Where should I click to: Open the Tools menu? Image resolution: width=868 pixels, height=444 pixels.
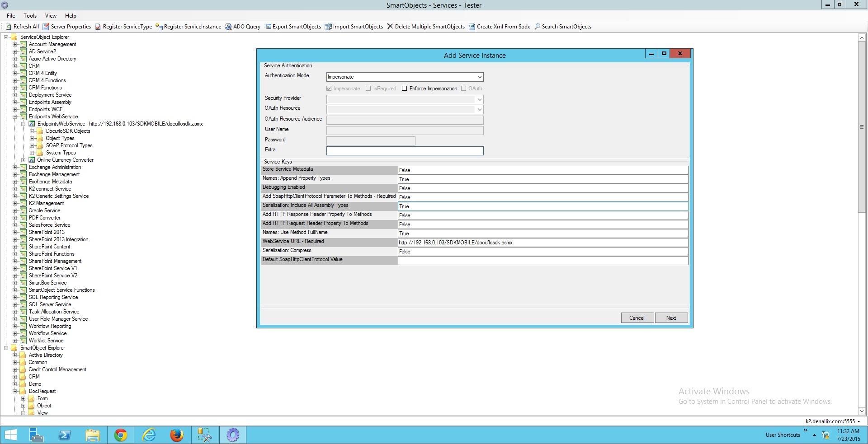[30, 16]
